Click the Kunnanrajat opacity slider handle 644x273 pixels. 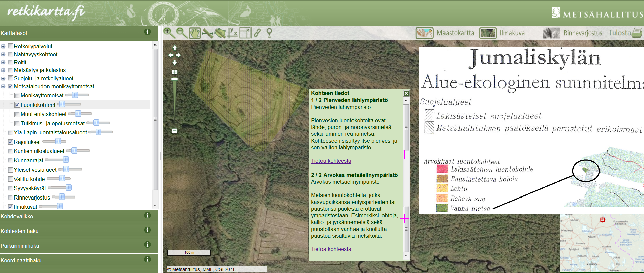[x=66, y=160]
